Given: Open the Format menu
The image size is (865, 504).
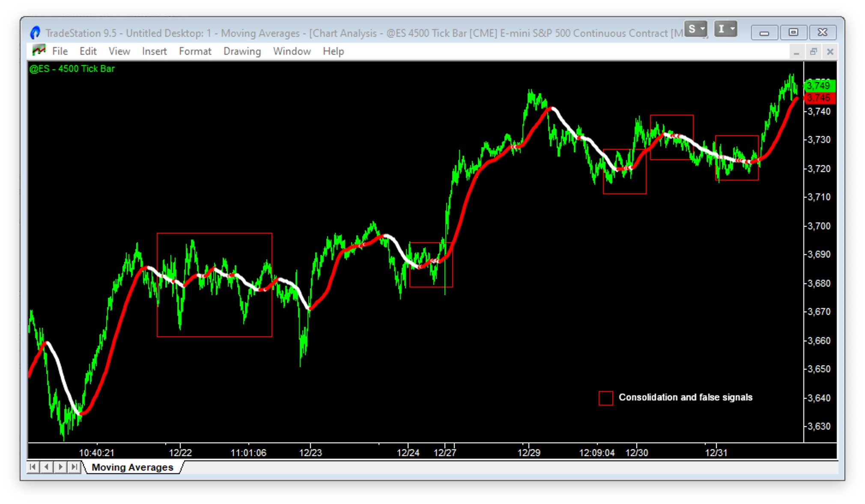Looking at the screenshot, I should (x=195, y=51).
